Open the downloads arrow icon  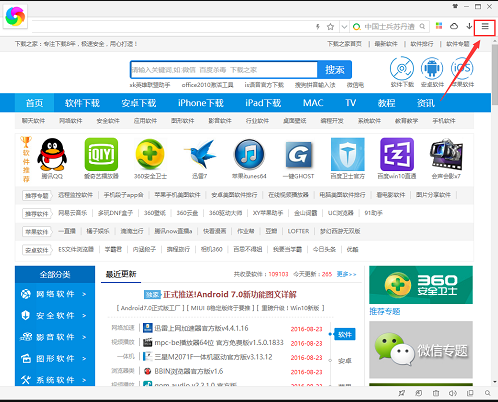469,26
